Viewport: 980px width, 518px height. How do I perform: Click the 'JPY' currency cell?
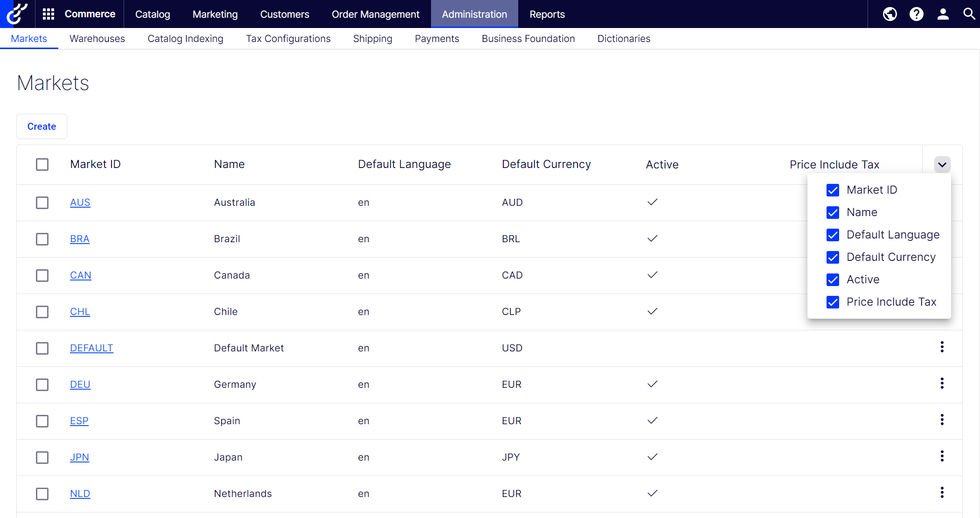coord(511,457)
